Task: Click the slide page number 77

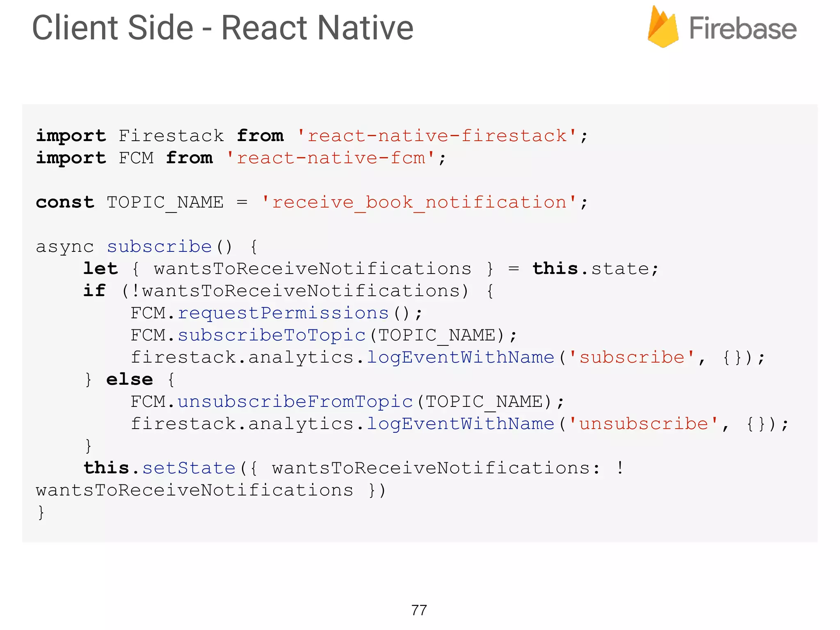Action: 419,610
